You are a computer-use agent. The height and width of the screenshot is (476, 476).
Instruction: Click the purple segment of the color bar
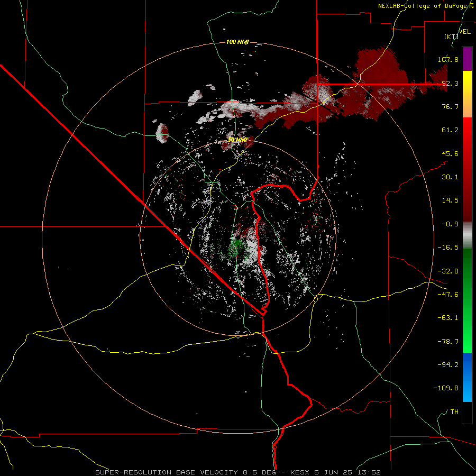(x=467, y=59)
